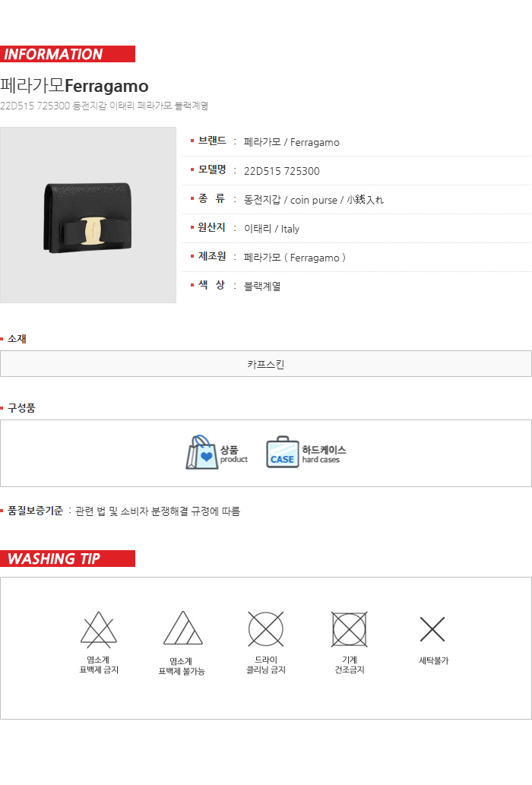The height and width of the screenshot is (785, 532).
Task: Click the black Ferragamo coin purse thumbnail
Action: pyautogui.click(x=88, y=215)
